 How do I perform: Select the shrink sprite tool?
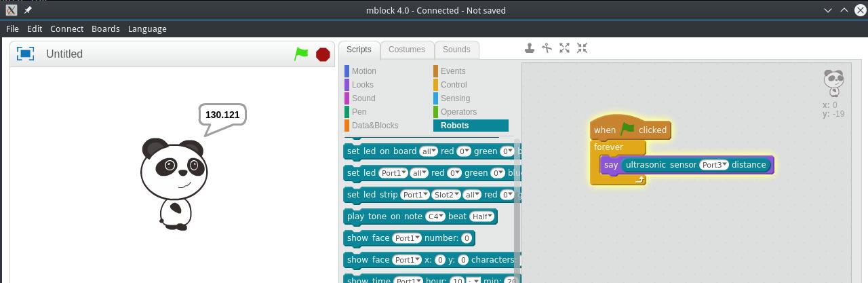[582, 48]
